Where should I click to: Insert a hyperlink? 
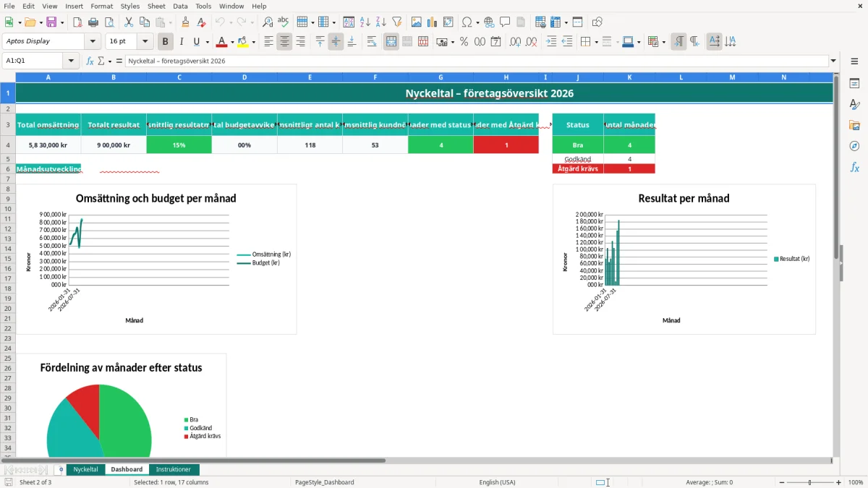pyautogui.click(x=489, y=22)
